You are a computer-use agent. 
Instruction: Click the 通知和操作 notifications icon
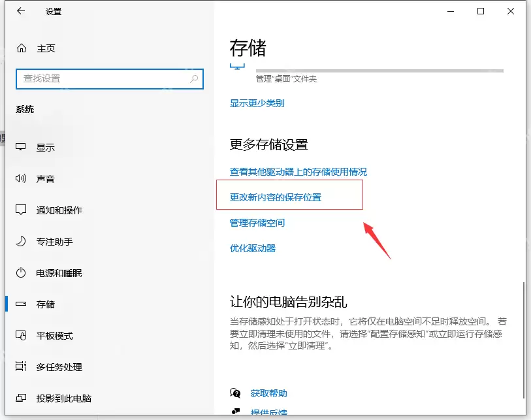(21, 210)
